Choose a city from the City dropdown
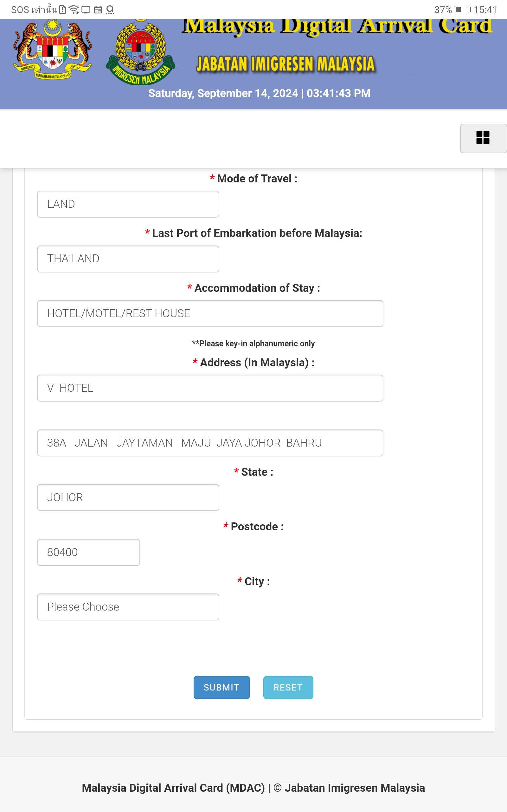Viewport: 507px width, 812px height. [x=128, y=607]
